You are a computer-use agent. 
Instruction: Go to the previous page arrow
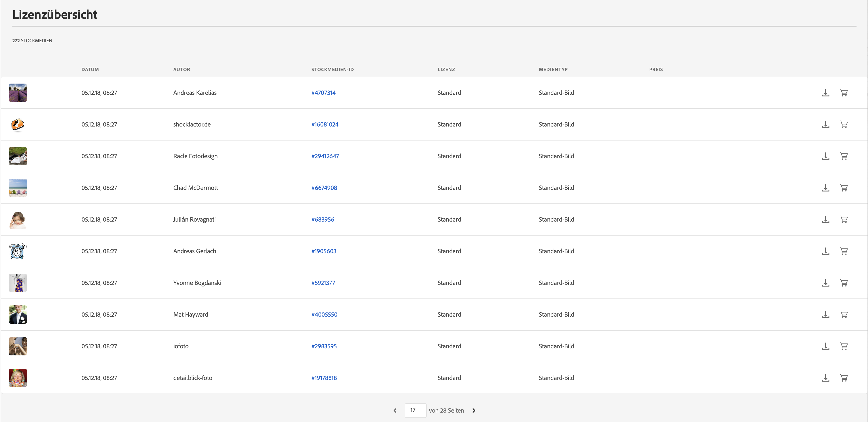point(395,410)
